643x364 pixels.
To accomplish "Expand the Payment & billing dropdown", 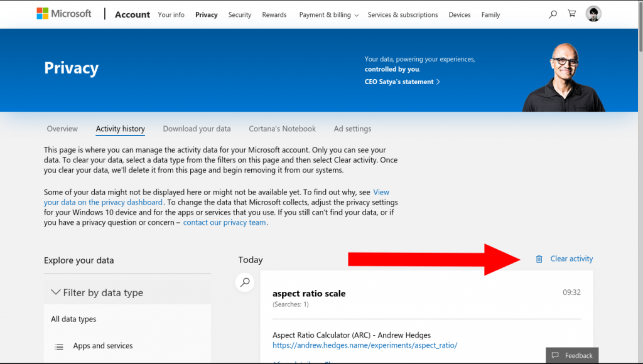I will click(x=328, y=14).
